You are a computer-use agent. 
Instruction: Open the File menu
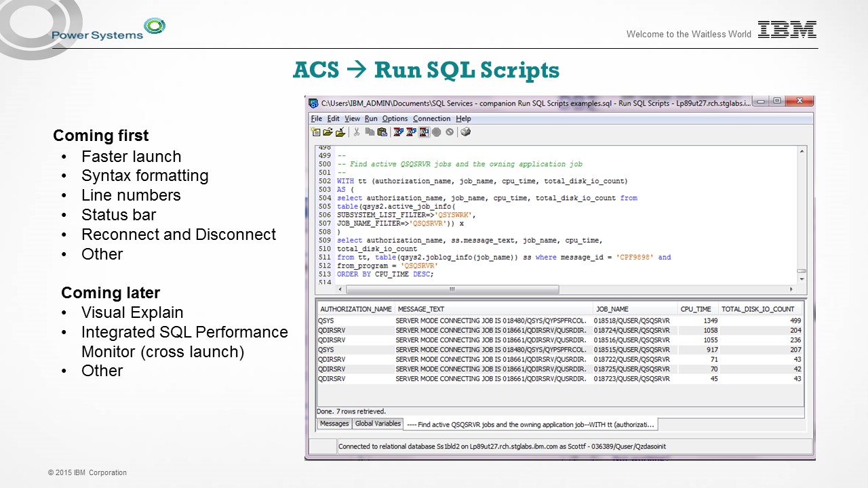pos(317,119)
